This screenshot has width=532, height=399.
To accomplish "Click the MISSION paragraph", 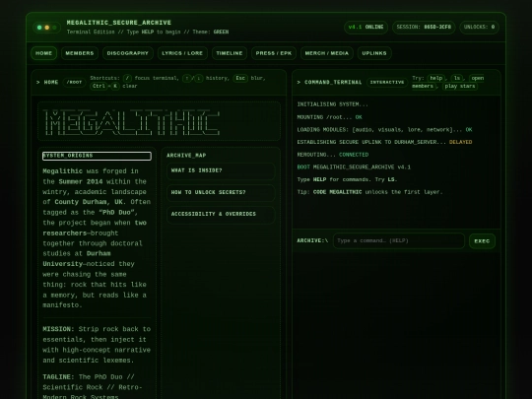I will tap(97, 345).
